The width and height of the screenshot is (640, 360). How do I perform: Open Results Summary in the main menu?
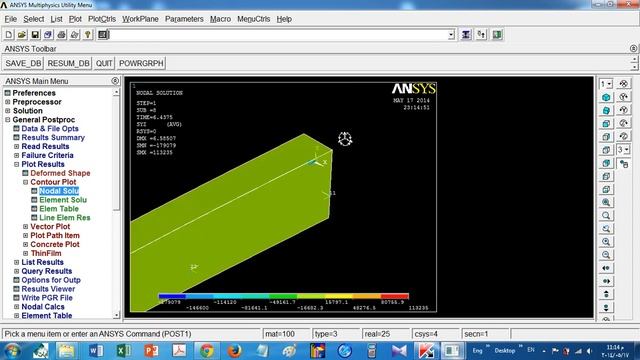pyautogui.click(x=53, y=138)
